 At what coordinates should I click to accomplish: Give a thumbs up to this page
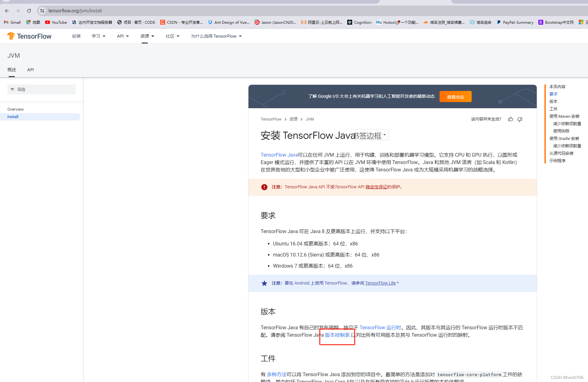point(510,119)
